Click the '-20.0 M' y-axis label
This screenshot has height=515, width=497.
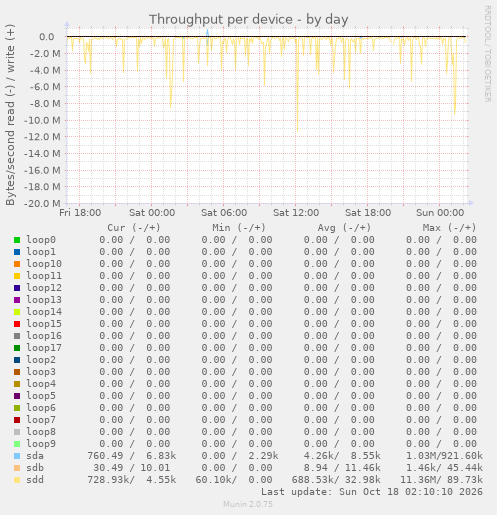(43, 203)
